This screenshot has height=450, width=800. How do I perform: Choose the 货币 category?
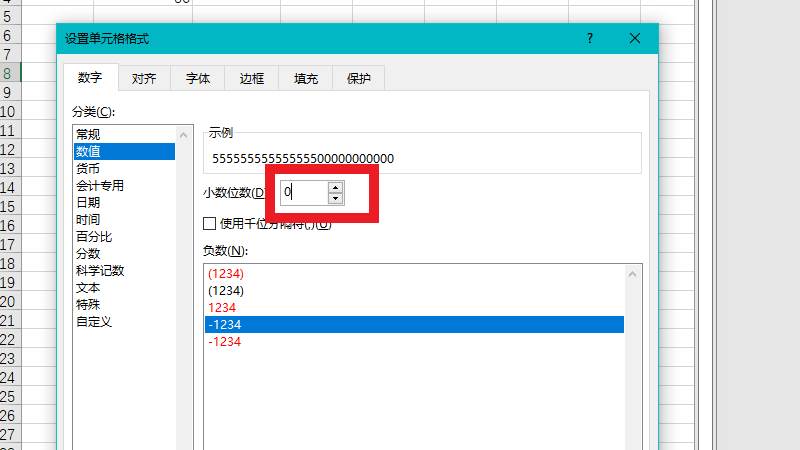pos(88,169)
